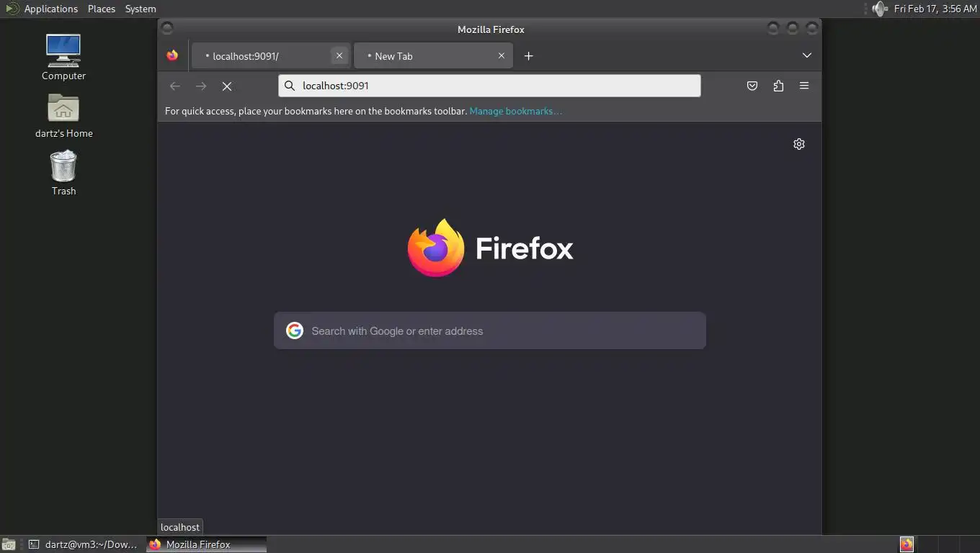The width and height of the screenshot is (980, 553).
Task: Switch to the localhost:9091/ tab
Action: point(272,55)
